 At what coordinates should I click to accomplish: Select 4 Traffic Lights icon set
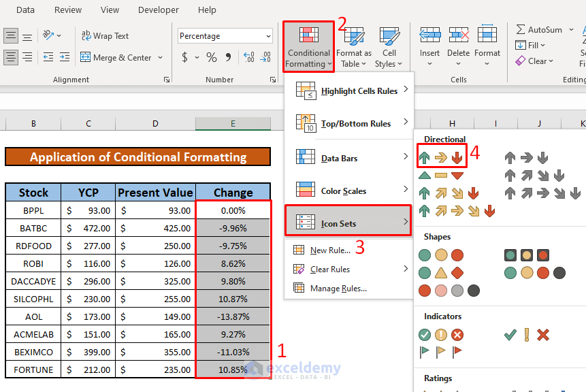[534, 273]
